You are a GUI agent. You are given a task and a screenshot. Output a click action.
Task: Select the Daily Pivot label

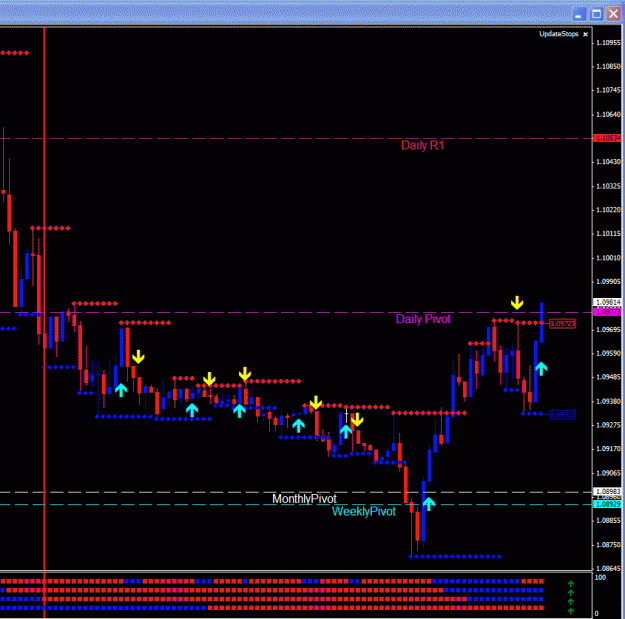[x=423, y=319]
